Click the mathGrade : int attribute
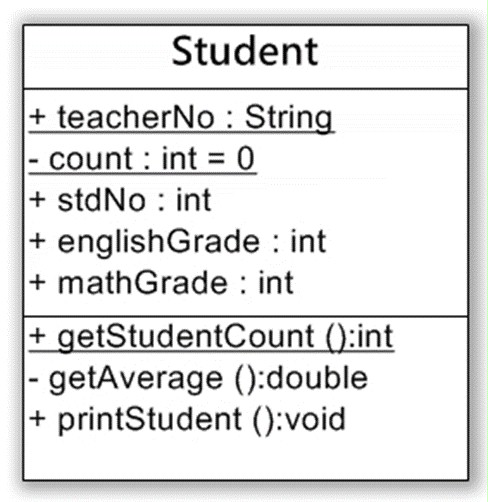This screenshot has height=502, width=488. pyautogui.click(x=161, y=283)
